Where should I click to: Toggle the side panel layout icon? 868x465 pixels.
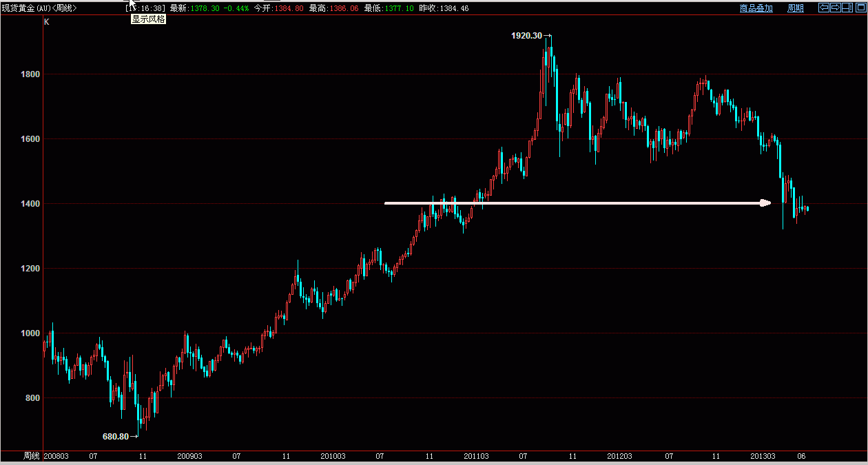tap(847, 8)
